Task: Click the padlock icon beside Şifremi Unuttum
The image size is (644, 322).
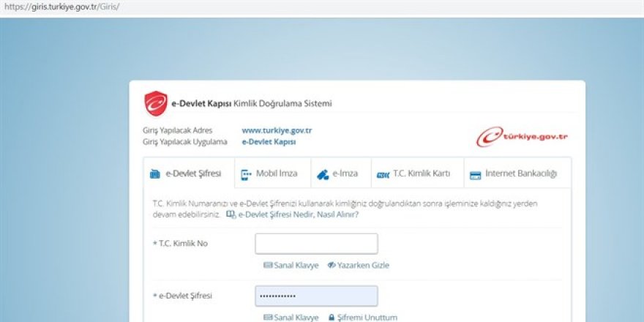Action: [331, 318]
